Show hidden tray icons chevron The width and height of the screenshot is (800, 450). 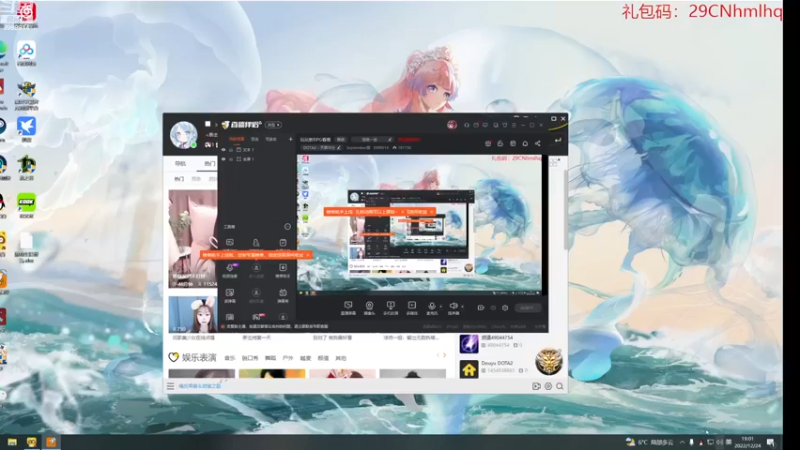(682, 442)
